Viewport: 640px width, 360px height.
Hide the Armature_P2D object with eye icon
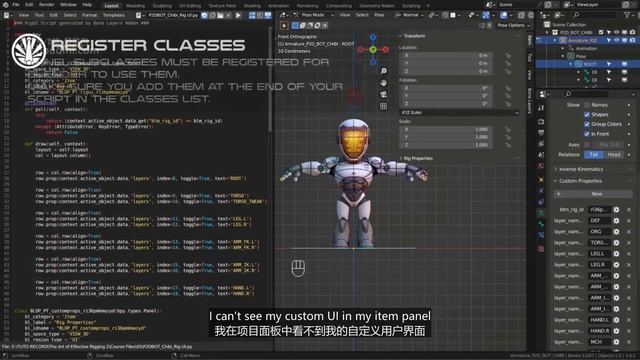tap(617, 40)
